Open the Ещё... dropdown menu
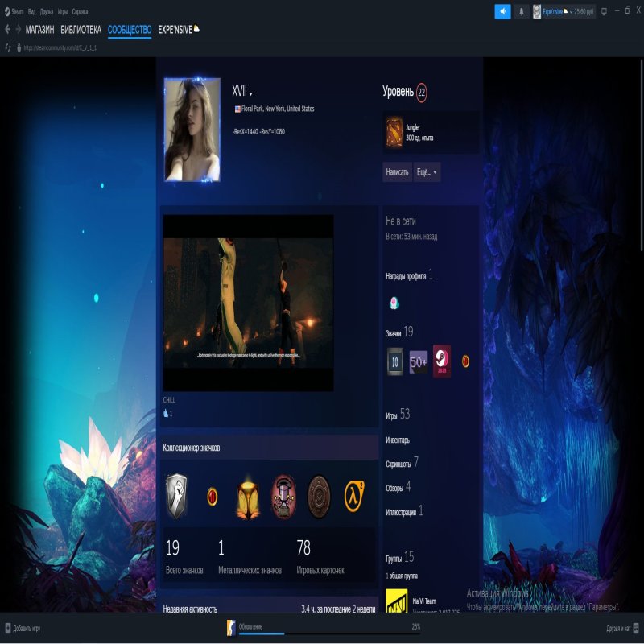The height and width of the screenshot is (644, 644). (x=427, y=172)
